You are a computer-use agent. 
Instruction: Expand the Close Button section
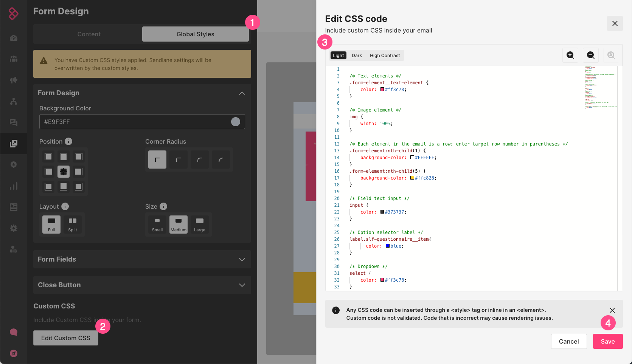(242, 285)
